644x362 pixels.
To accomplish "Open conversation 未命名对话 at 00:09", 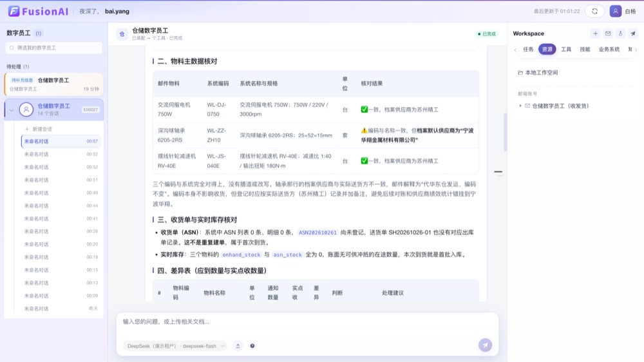I will tap(61, 296).
